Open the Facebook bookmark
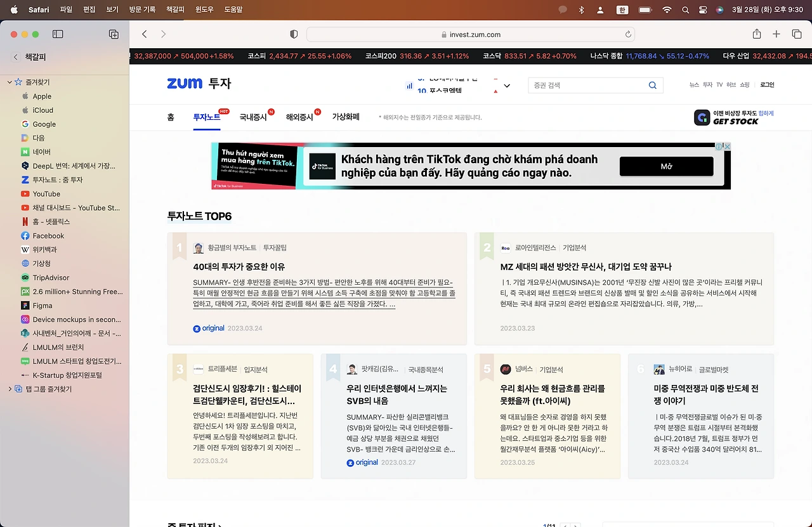Image resolution: width=812 pixels, height=527 pixels. coord(48,236)
